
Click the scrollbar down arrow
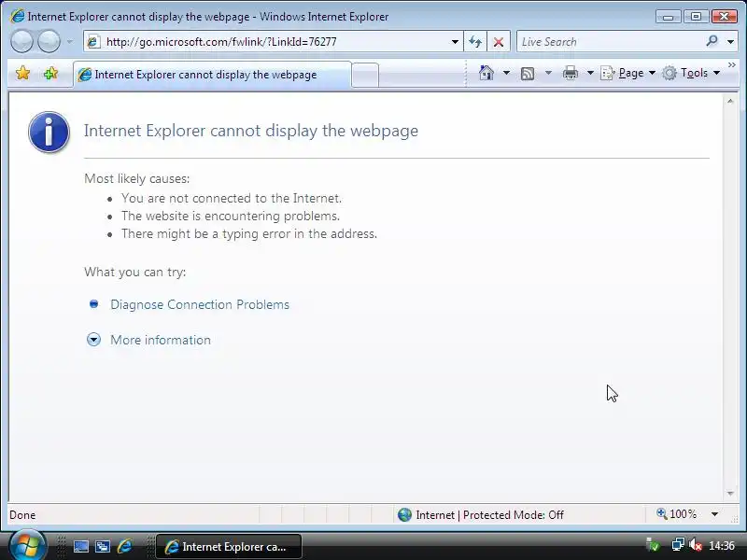730,494
